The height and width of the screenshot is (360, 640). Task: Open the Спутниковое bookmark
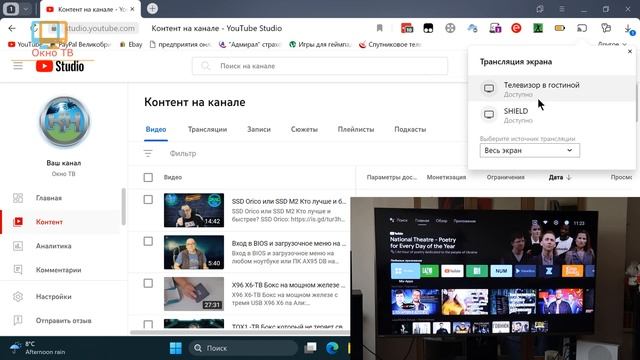(x=390, y=44)
